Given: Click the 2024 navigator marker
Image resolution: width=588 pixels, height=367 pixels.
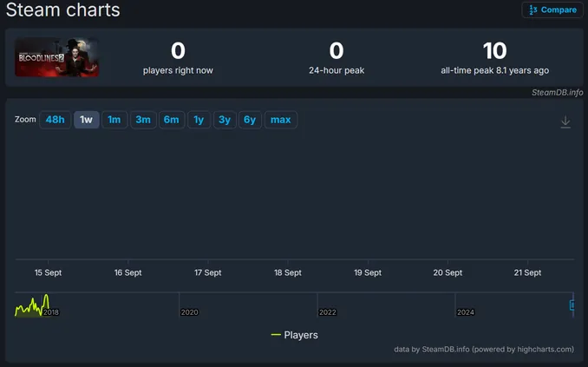Looking at the screenshot, I should pos(466,312).
